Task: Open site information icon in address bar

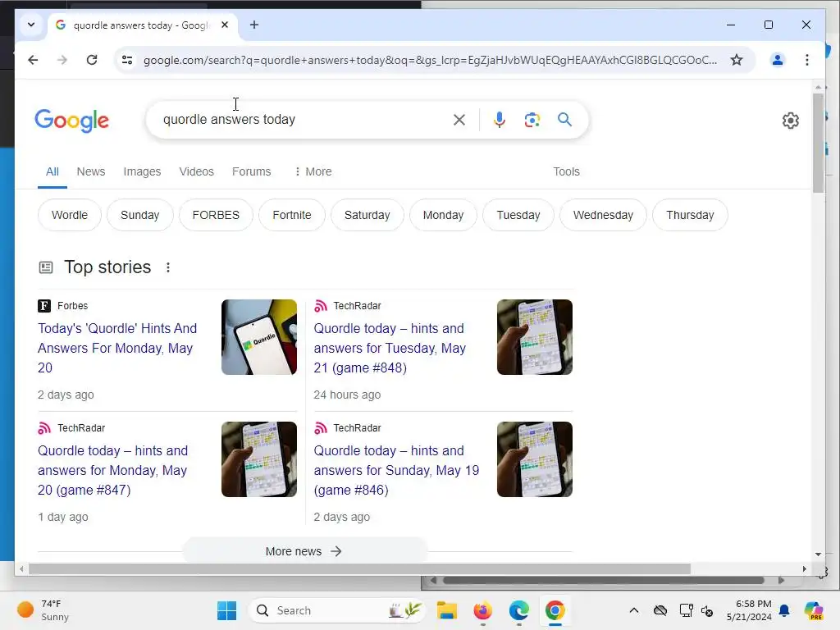Action: point(127,60)
